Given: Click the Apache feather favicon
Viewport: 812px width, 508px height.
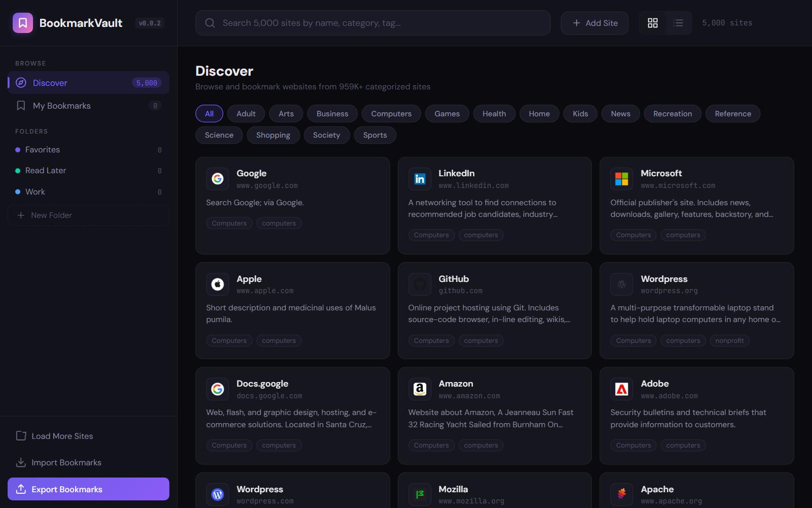Looking at the screenshot, I should pyautogui.click(x=622, y=494).
